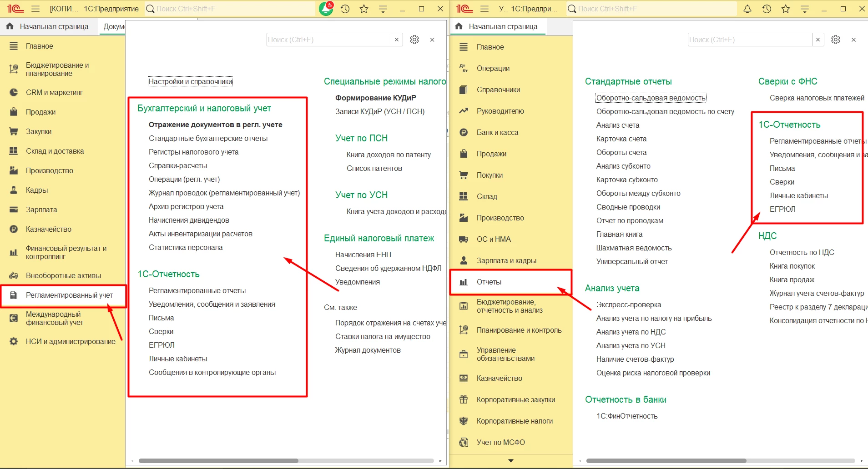The image size is (868, 469).
Task: Clear search field in left panel
Action: click(x=397, y=40)
